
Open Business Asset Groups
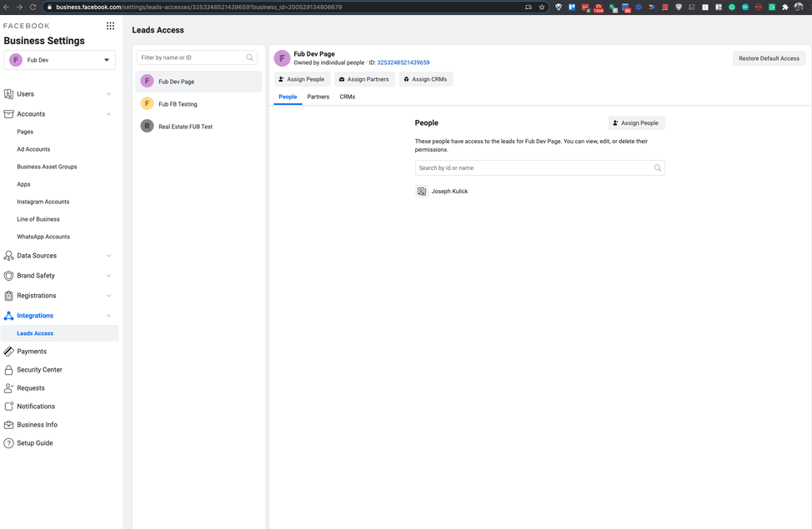(x=47, y=167)
